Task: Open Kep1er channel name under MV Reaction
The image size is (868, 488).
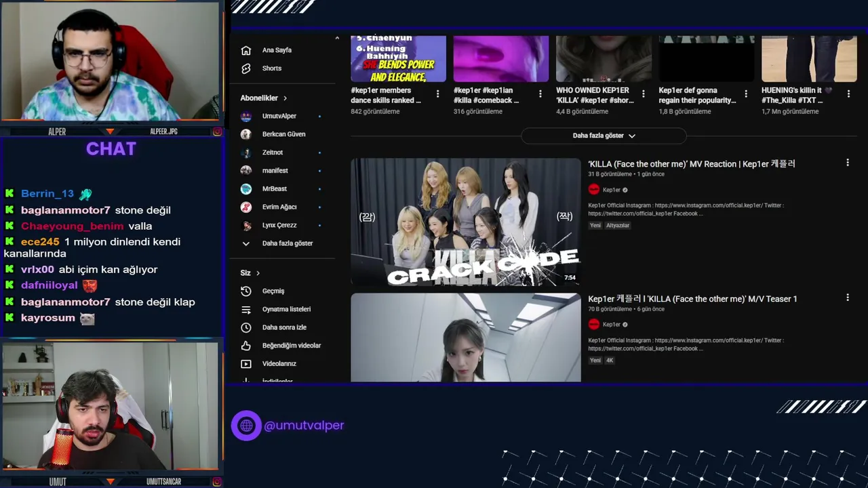Action: click(x=612, y=190)
